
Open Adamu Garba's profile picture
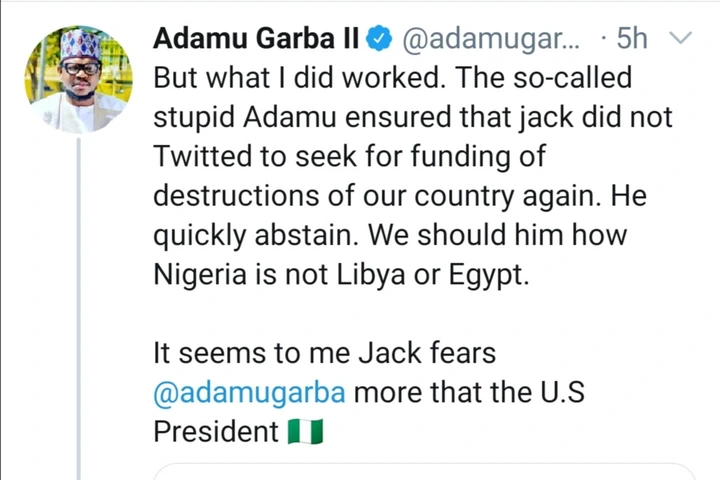[x=79, y=79]
